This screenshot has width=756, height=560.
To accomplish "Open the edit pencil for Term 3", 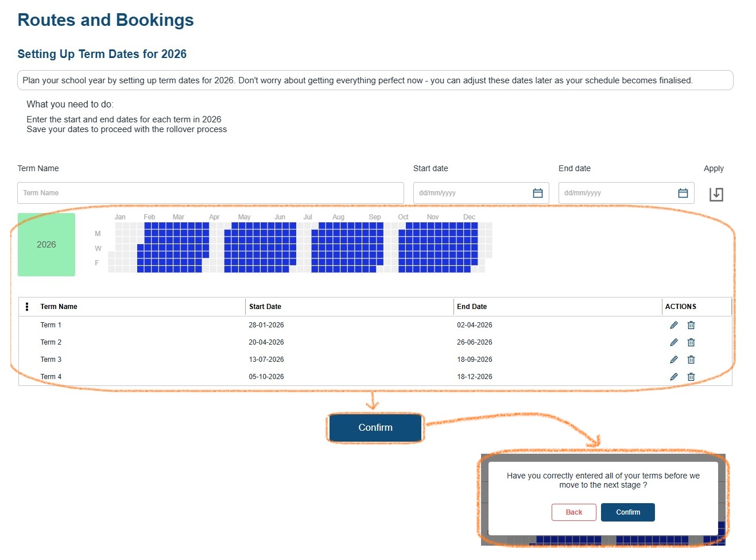I will [674, 360].
